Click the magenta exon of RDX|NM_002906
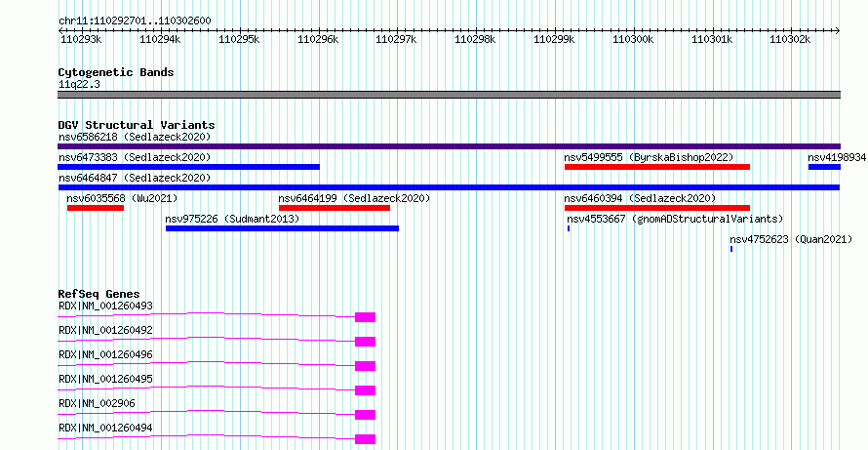The width and height of the screenshot is (868, 450). 366,415
